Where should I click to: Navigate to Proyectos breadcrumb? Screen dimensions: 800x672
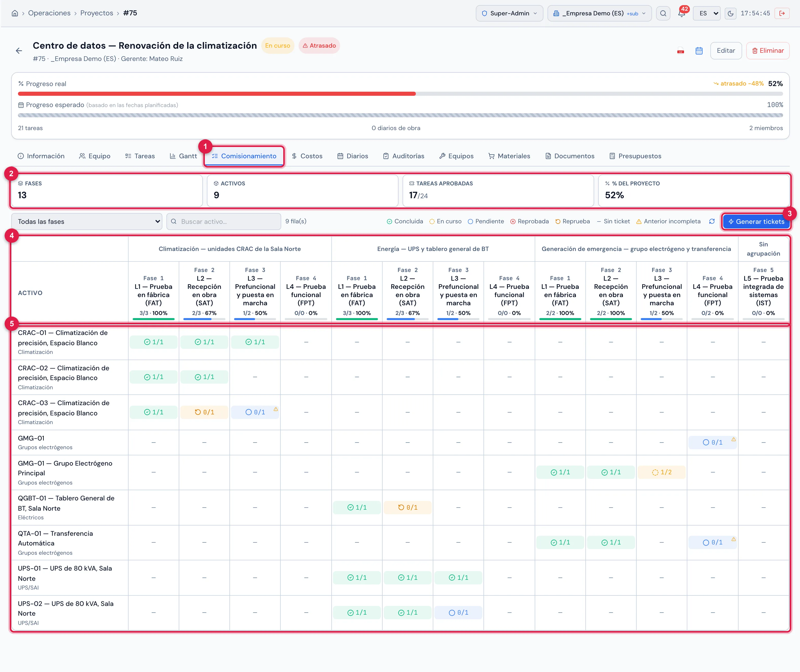coord(97,13)
